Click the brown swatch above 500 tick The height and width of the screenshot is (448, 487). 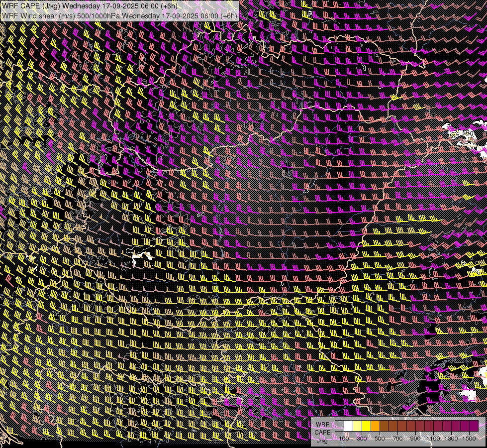point(384,426)
